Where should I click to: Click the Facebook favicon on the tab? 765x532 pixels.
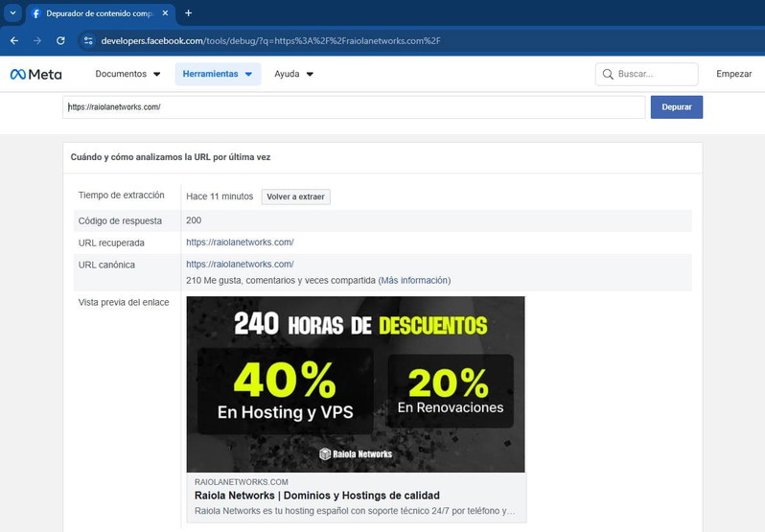point(35,13)
